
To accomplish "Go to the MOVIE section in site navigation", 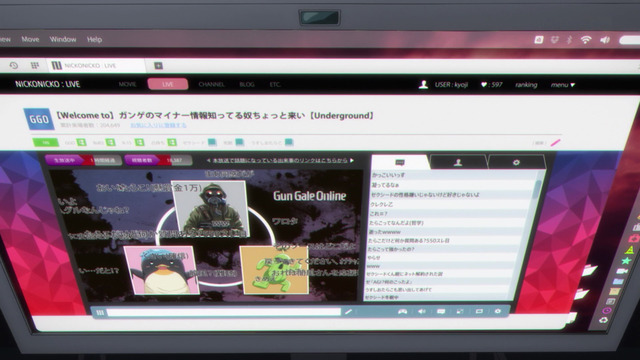I will tap(127, 84).
